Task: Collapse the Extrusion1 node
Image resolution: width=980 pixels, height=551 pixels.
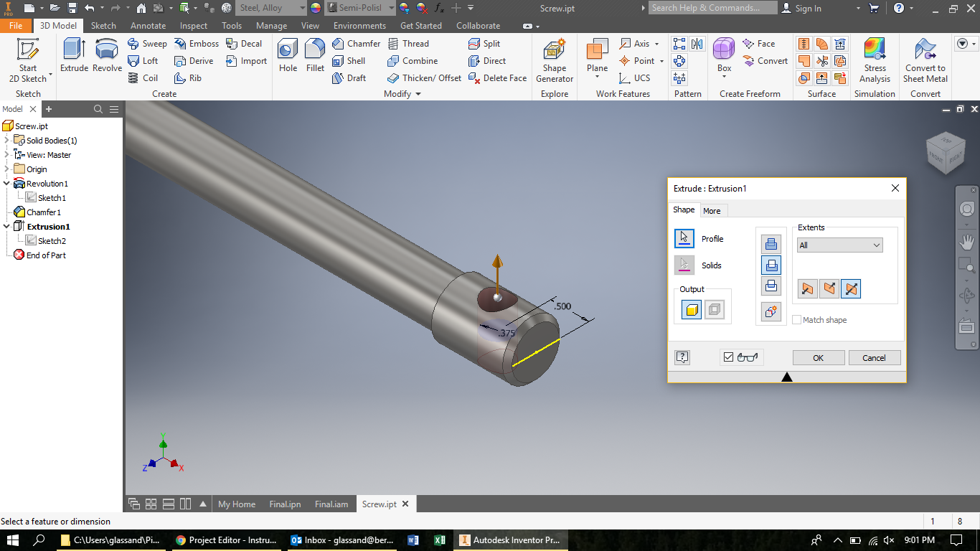Action: [x=7, y=227]
